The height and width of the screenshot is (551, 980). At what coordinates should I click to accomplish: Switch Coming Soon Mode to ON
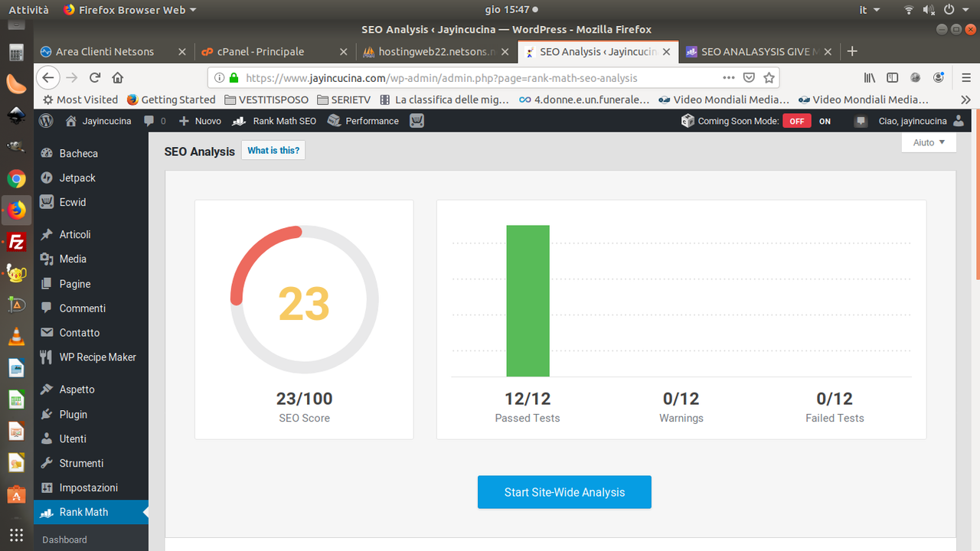coord(825,121)
